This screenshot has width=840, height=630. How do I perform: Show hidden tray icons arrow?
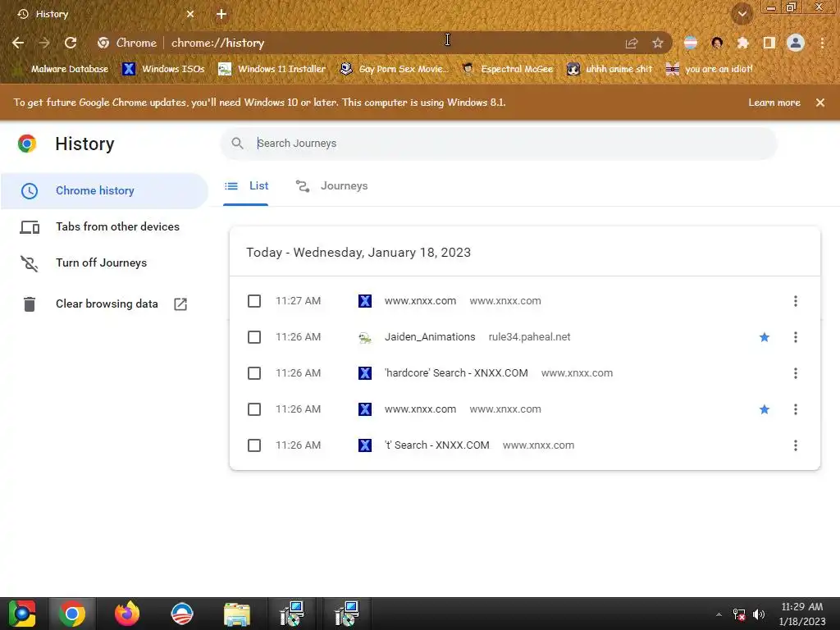pyautogui.click(x=719, y=614)
